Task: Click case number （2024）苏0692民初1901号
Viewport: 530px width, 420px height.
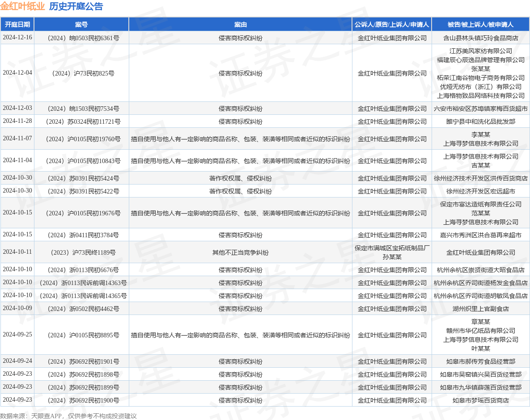Action: [x=81, y=361]
